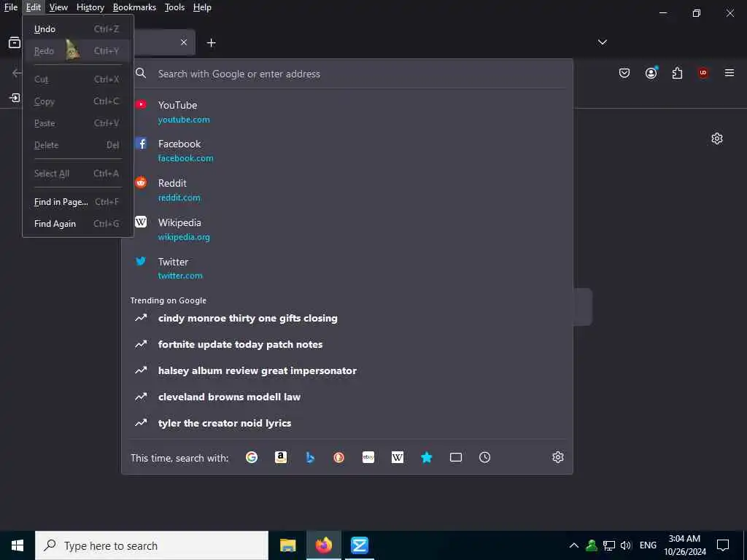The image size is (747, 560).
Task: Open the hamburger application menu
Action: [729, 73]
